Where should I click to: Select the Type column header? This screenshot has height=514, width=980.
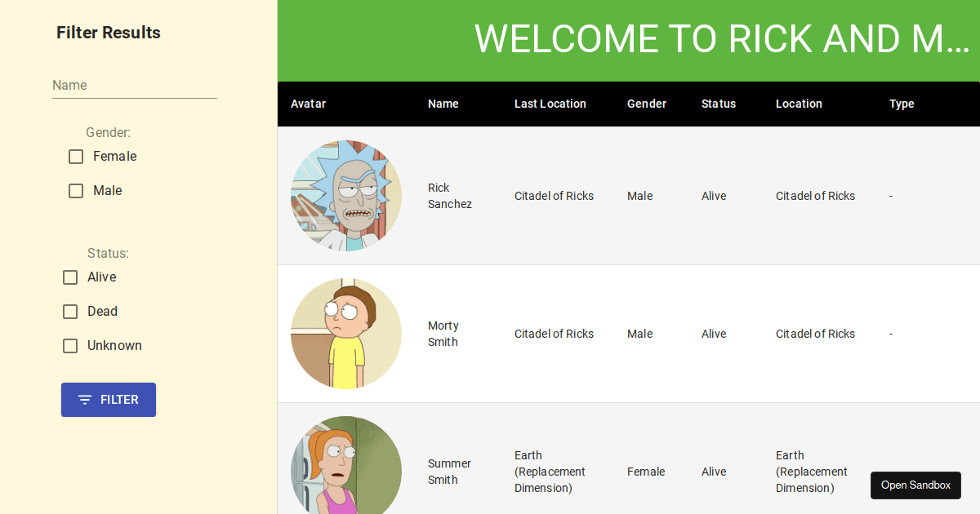click(x=902, y=104)
